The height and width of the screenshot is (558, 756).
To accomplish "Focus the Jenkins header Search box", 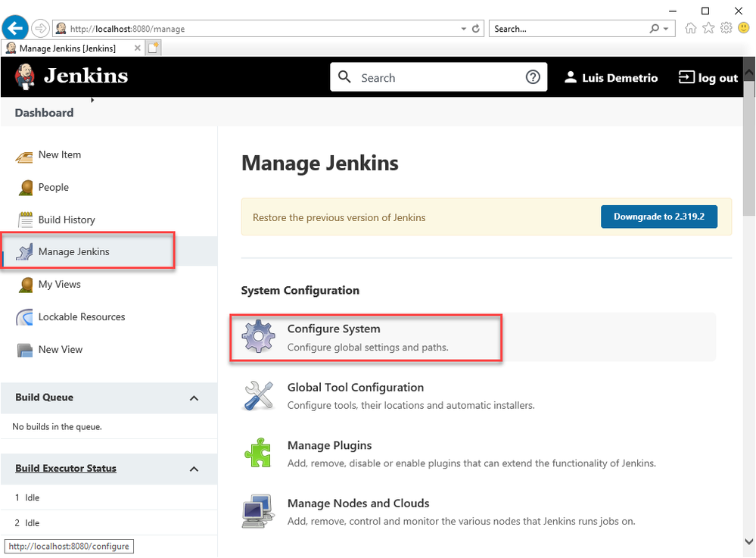I will click(x=438, y=77).
